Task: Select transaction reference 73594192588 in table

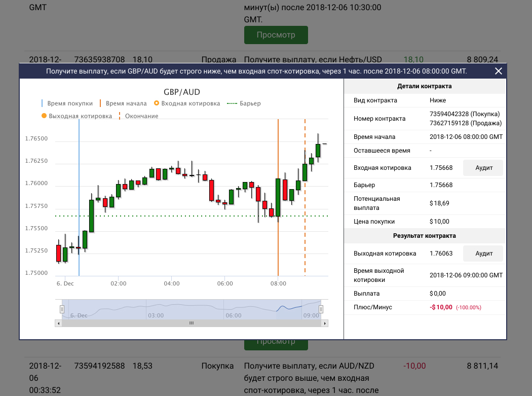Action: (x=99, y=366)
